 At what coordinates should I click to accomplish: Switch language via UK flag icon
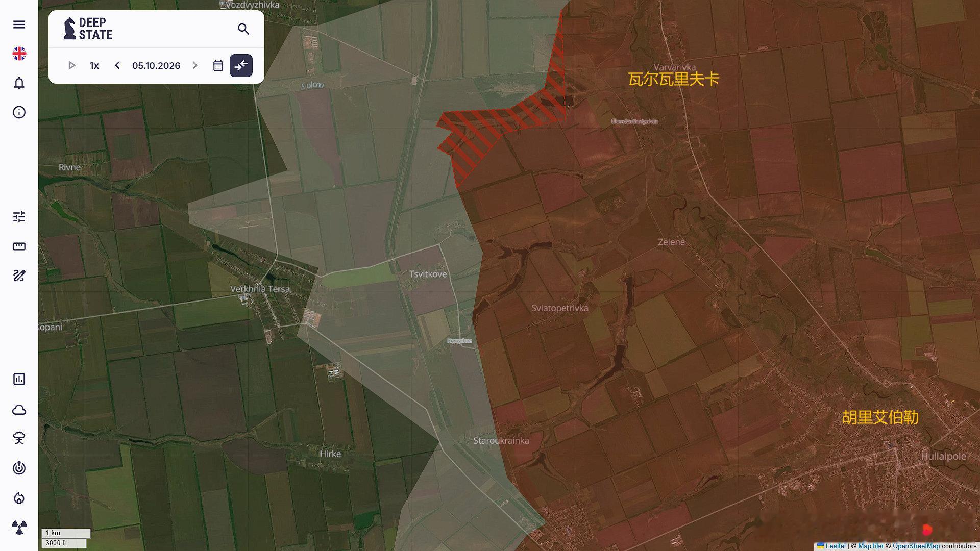19,54
